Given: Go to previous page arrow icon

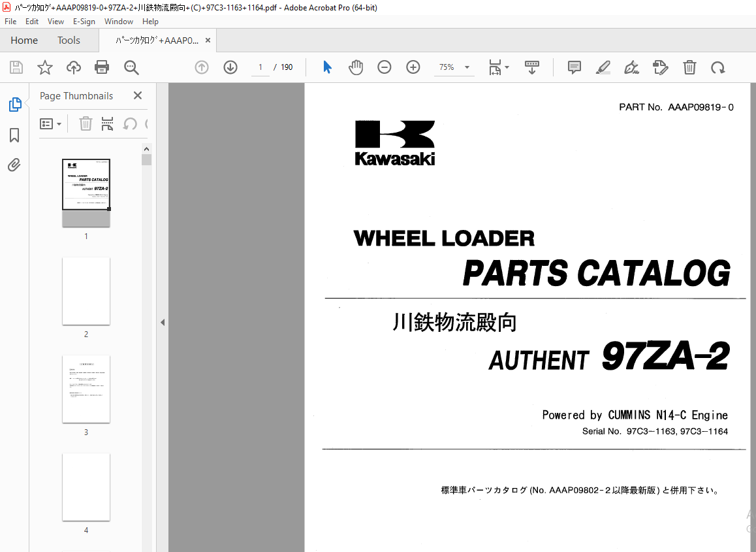Looking at the screenshot, I should click(202, 67).
